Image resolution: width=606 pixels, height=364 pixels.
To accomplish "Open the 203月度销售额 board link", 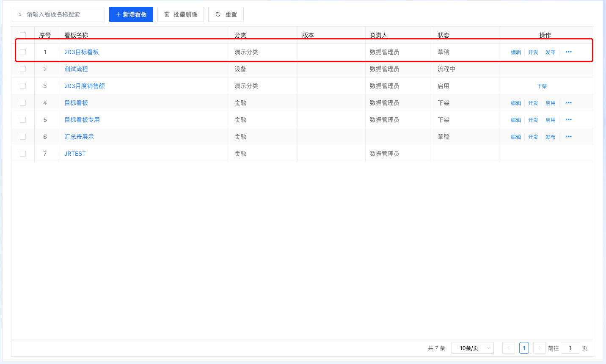I will (85, 86).
